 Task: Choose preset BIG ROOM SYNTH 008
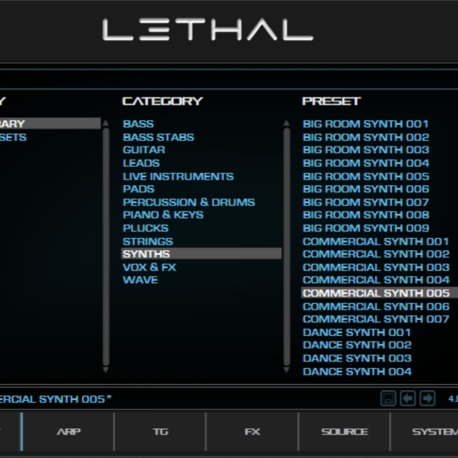pyautogui.click(x=366, y=215)
